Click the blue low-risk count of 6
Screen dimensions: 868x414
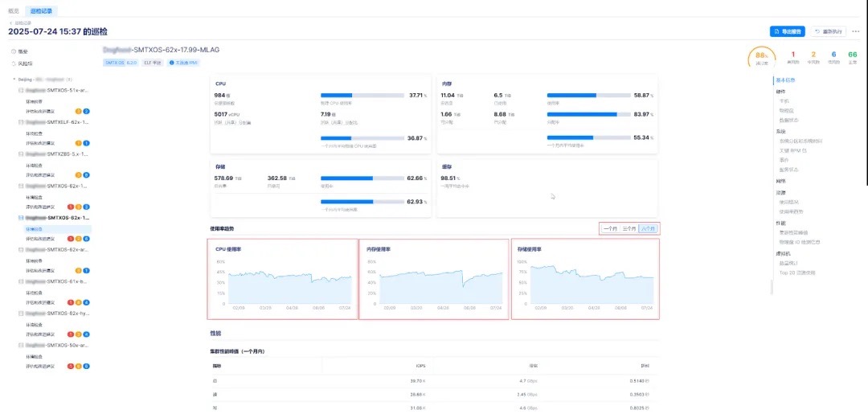click(834, 55)
